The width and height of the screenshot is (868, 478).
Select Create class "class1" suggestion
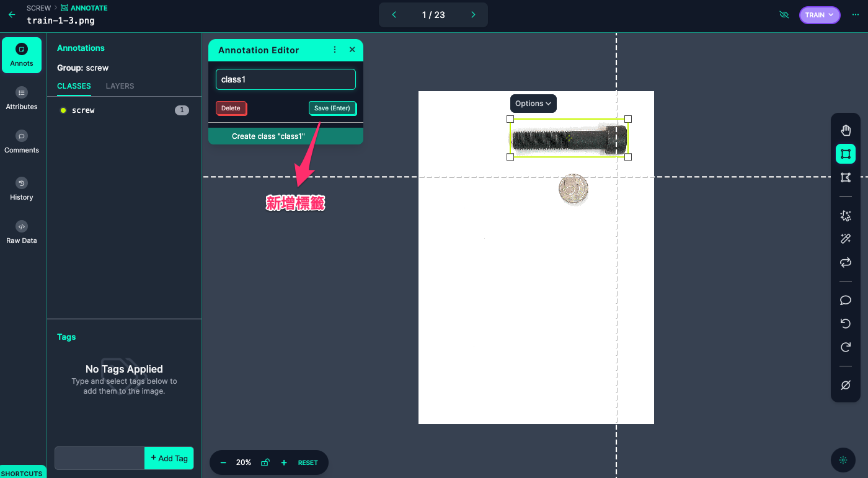pyautogui.click(x=285, y=136)
